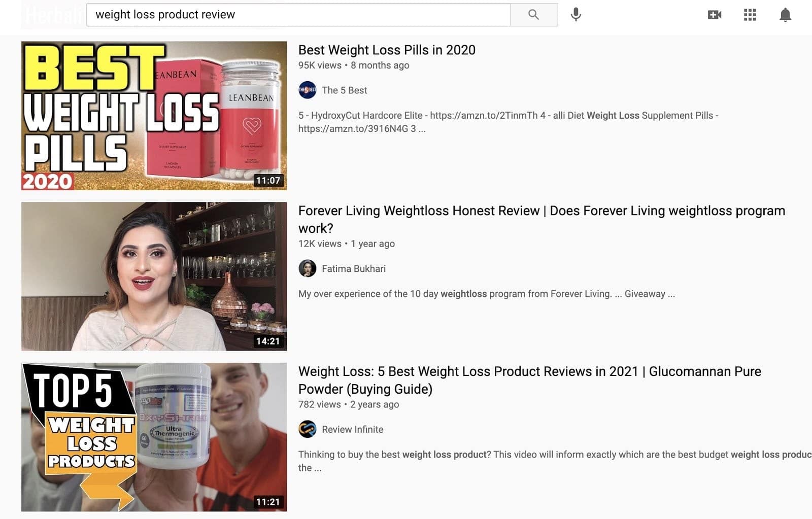Play the Fatima Bukhari video thumbnail
Screen dimensions: 812x519
154,276
